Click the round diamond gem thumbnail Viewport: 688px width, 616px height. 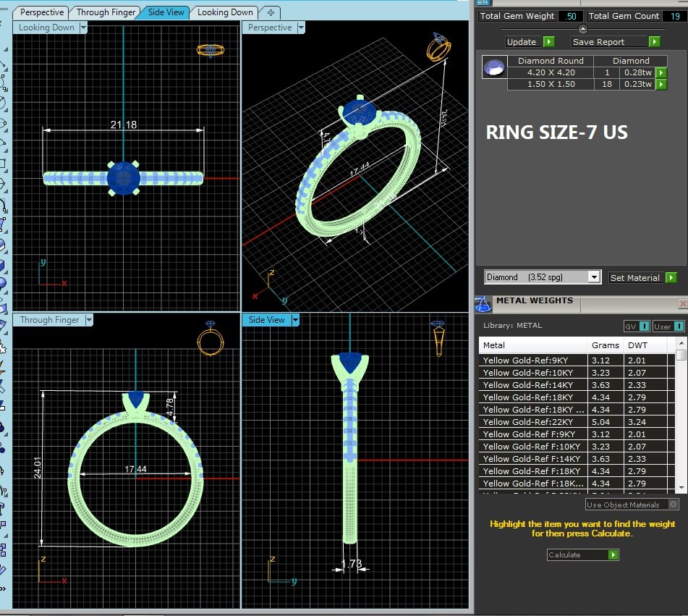click(495, 67)
